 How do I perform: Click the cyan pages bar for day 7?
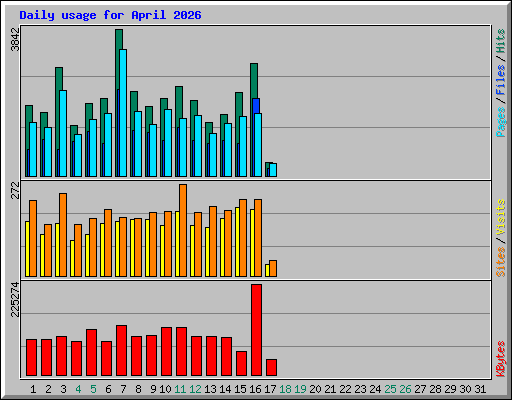coord(123,113)
